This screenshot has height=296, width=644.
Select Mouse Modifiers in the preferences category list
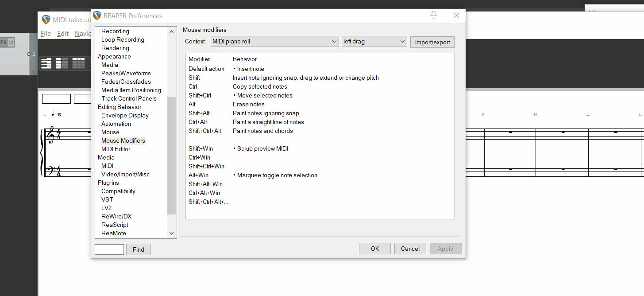coord(123,140)
